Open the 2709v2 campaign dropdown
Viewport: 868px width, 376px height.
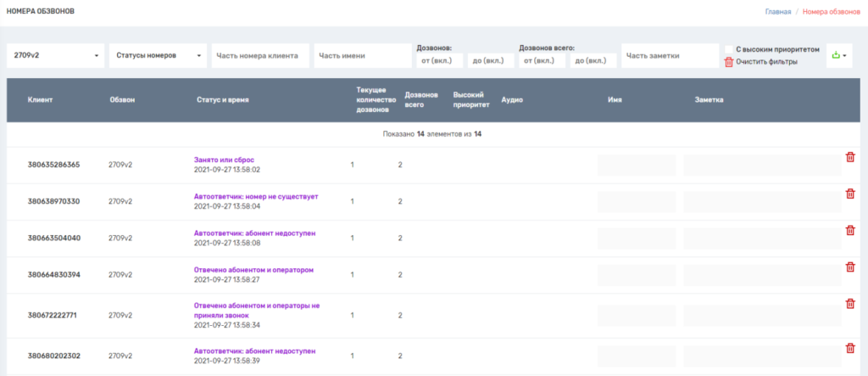click(55, 56)
